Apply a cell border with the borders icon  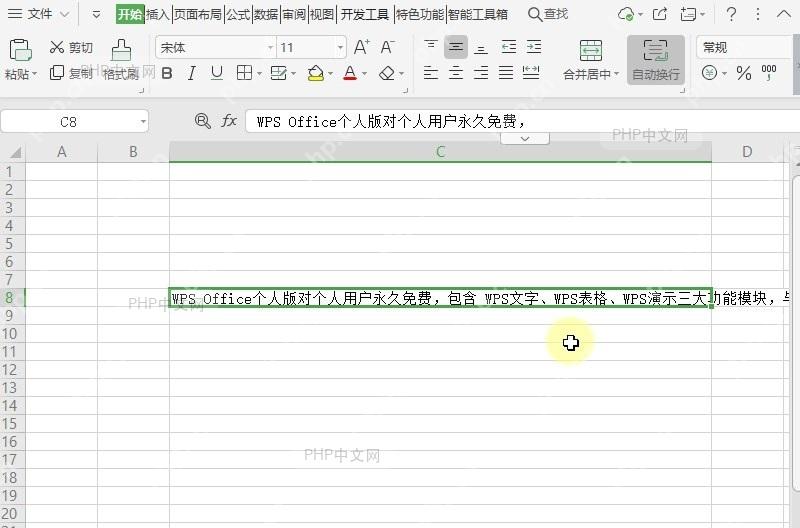pyautogui.click(x=244, y=73)
